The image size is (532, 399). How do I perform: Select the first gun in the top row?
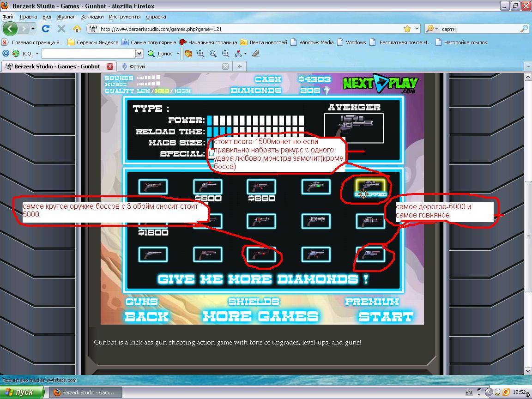coord(153,187)
